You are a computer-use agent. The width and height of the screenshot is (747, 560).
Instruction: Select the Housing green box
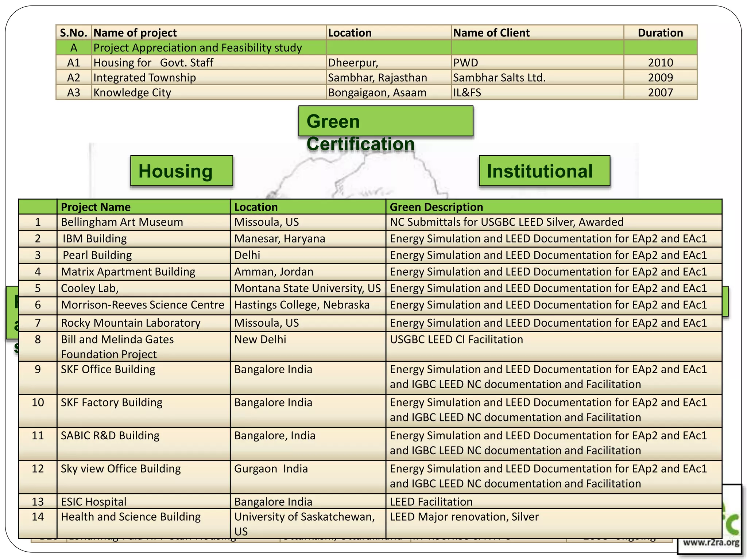coord(181,171)
